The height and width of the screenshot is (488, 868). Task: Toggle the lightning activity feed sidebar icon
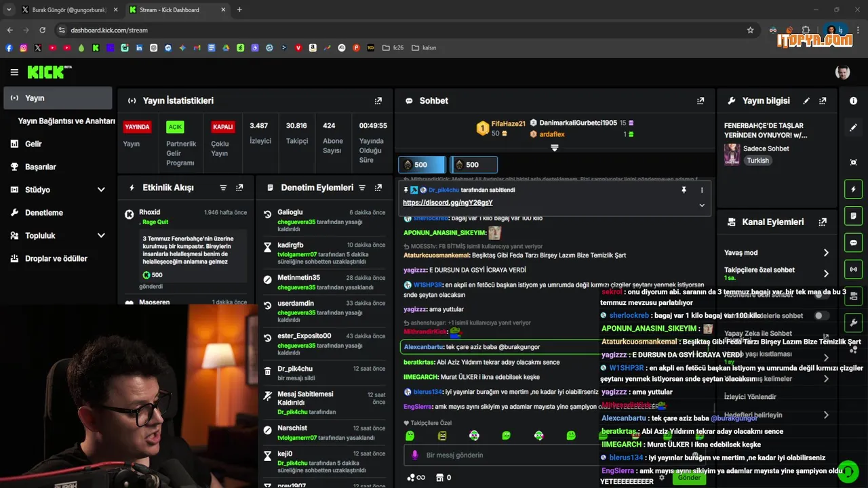[853, 189]
